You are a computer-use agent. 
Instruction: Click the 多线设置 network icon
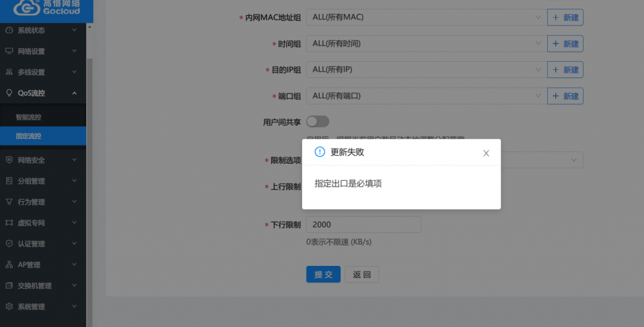pyautogui.click(x=9, y=72)
